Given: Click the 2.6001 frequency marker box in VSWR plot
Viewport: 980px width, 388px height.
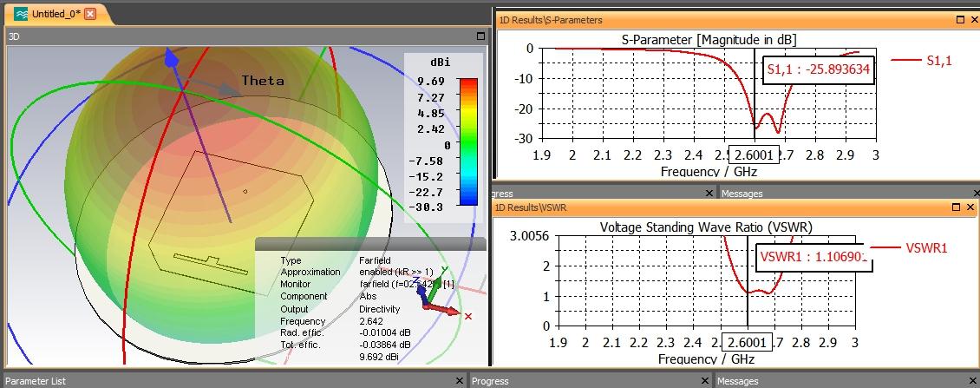Looking at the screenshot, I should click(747, 342).
